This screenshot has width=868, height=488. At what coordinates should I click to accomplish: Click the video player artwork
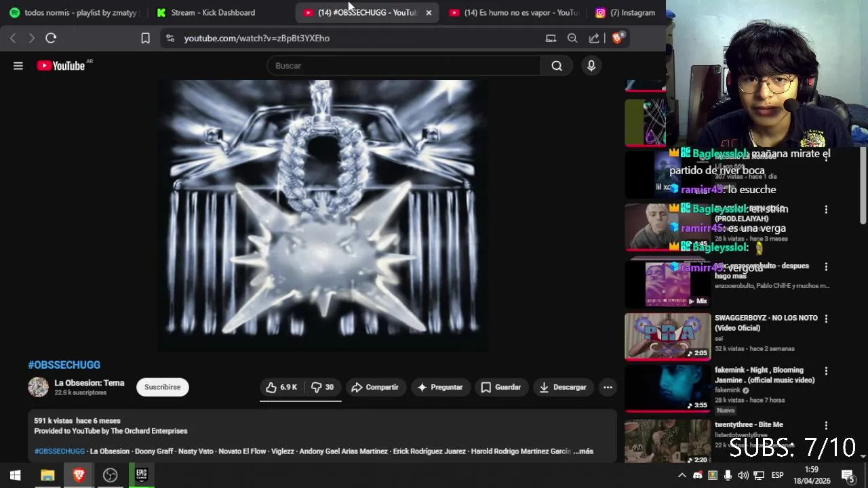(323, 216)
